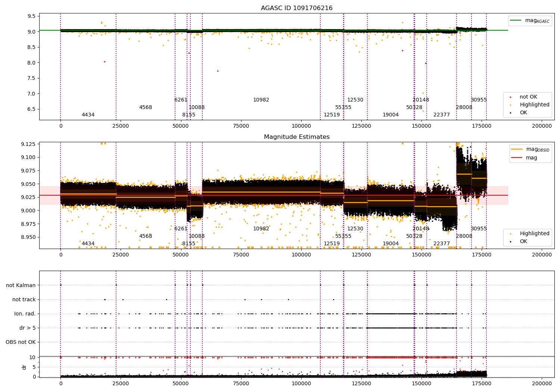Screen dimensions: 560x392
Task: Click the orange mag OBSID legend line
Action: [517, 149]
